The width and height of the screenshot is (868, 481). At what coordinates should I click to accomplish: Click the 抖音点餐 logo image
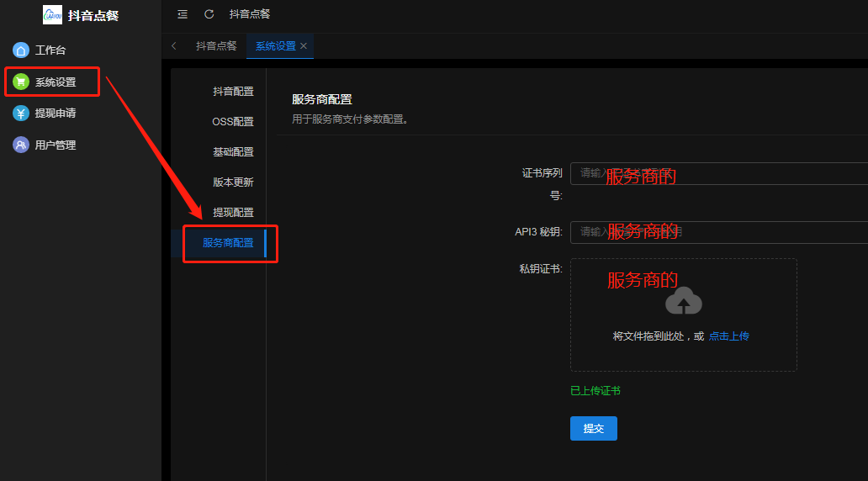pyautogui.click(x=53, y=15)
